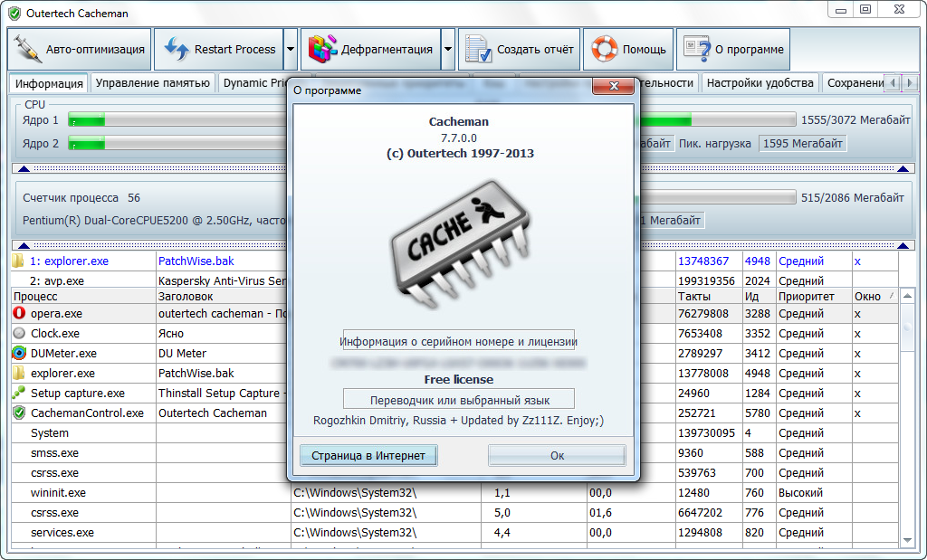Collapse memory panel using right blue triangle below 'Пик. нагрузка'
This screenshot has height=560, width=927.
(903, 169)
